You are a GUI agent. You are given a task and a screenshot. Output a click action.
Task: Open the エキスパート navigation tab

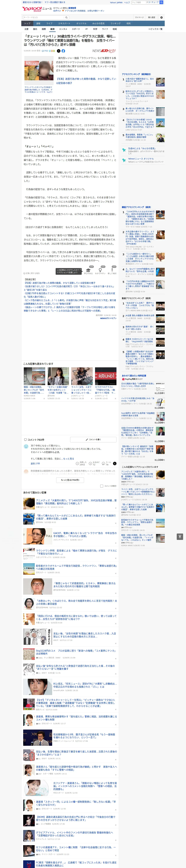click(x=64, y=24)
